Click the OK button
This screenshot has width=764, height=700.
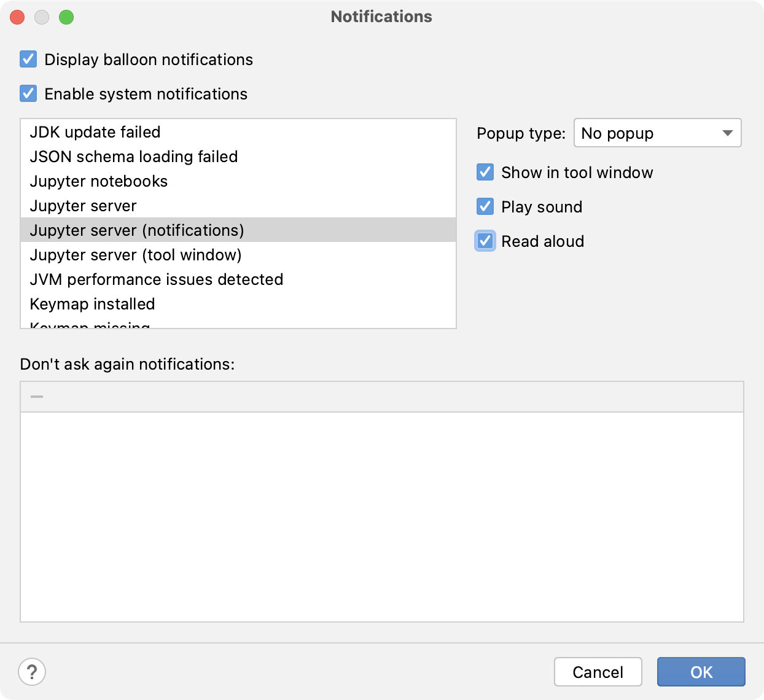[700, 672]
